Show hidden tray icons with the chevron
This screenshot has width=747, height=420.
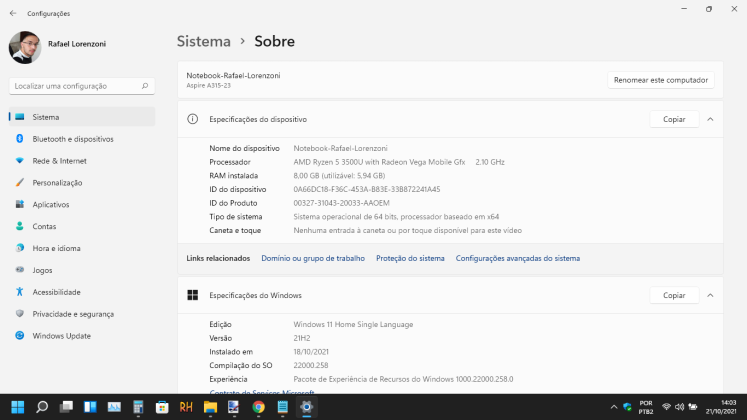click(x=614, y=407)
